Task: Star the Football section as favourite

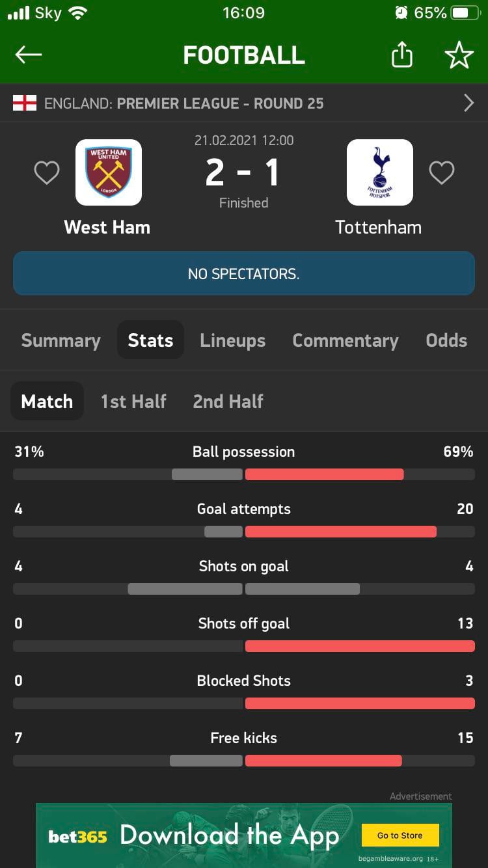Action: [x=459, y=55]
